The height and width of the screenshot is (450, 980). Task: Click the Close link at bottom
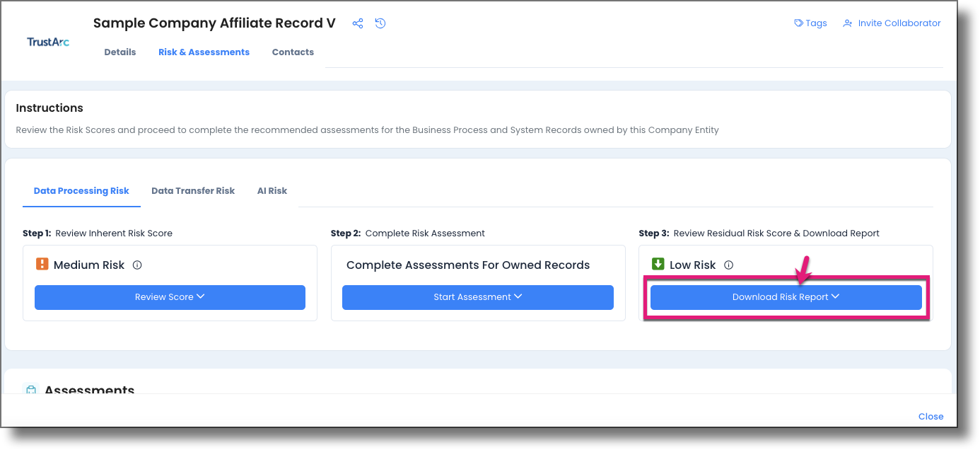click(x=931, y=417)
